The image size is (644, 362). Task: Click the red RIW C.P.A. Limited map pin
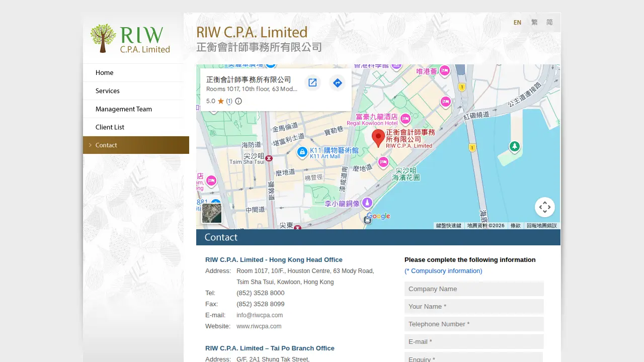(x=378, y=138)
